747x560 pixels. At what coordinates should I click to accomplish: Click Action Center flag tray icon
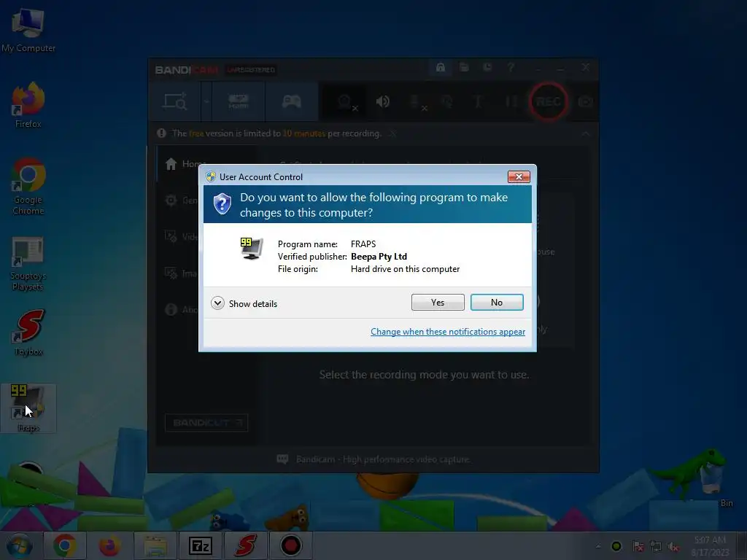coord(638,547)
